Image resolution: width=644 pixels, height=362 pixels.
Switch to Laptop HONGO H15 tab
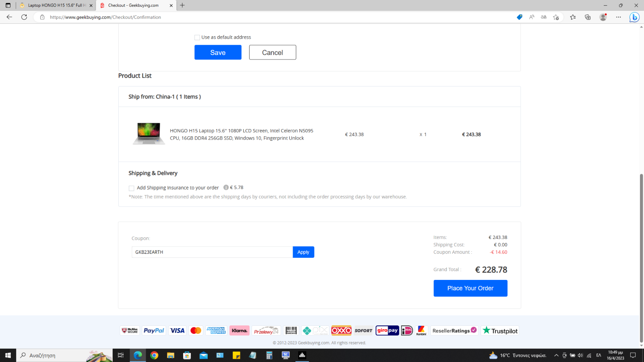pyautogui.click(x=56, y=5)
